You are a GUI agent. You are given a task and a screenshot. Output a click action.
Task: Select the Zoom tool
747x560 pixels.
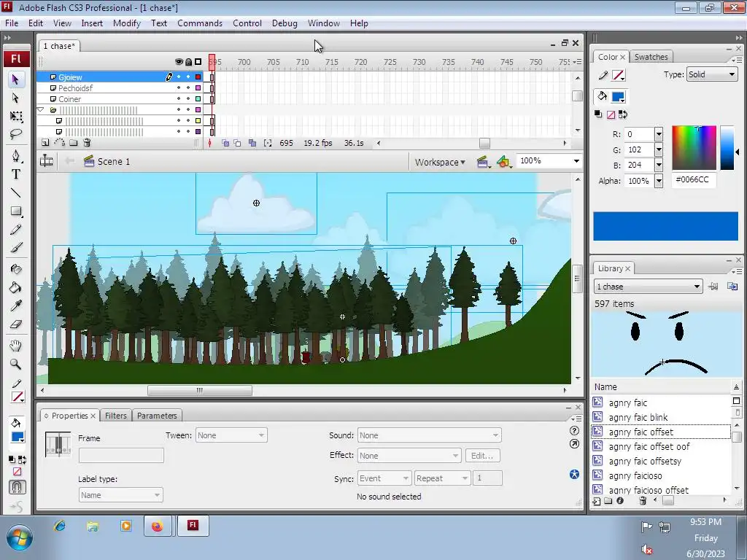coord(16,365)
